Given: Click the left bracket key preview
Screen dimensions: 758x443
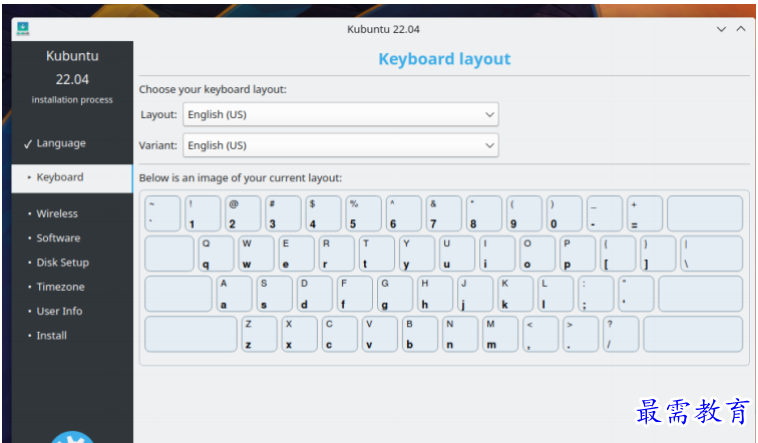Looking at the screenshot, I should (617, 253).
